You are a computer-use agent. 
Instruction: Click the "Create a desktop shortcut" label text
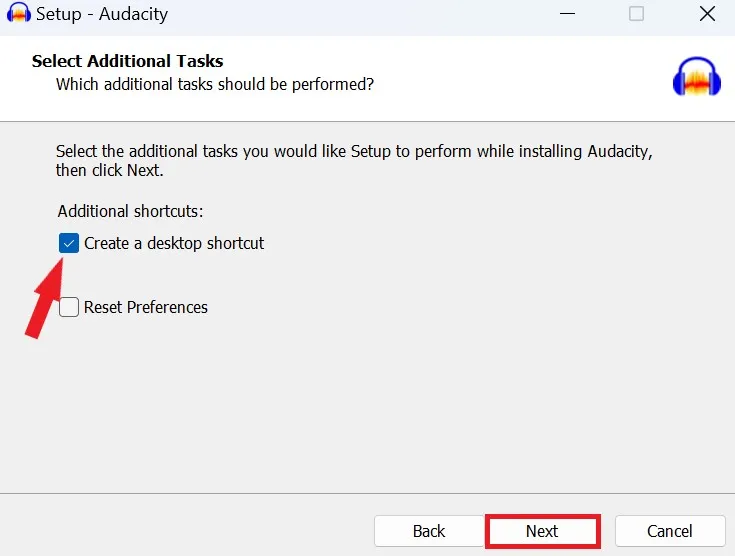coord(174,243)
